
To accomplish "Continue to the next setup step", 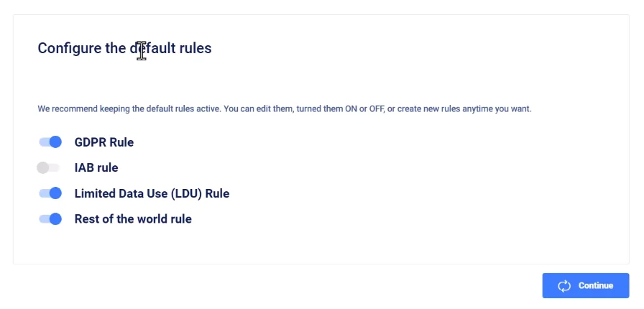I will 586,285.
